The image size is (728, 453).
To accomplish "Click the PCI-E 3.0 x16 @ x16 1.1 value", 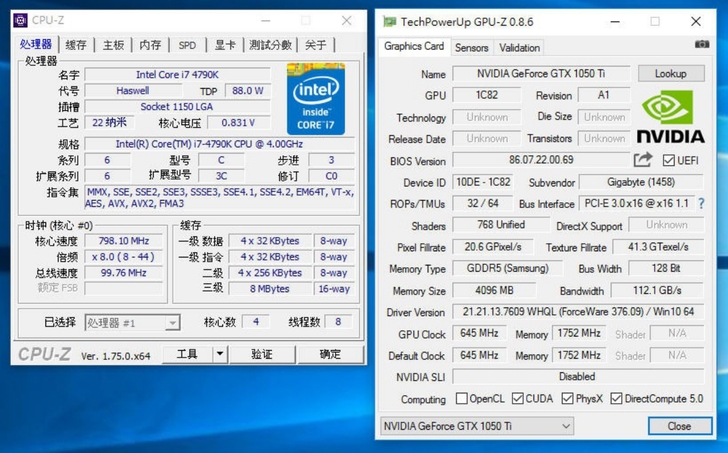I will click(637, 203).
